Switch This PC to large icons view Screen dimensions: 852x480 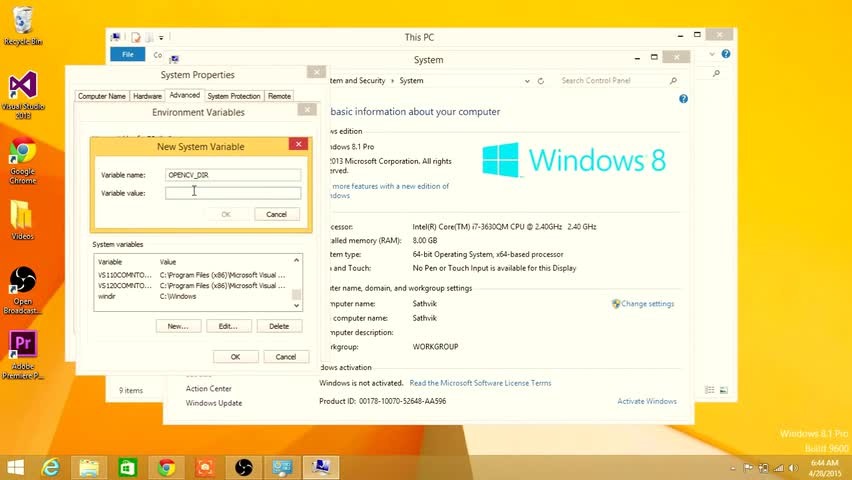pyautogui.click(x=724, y=390)
